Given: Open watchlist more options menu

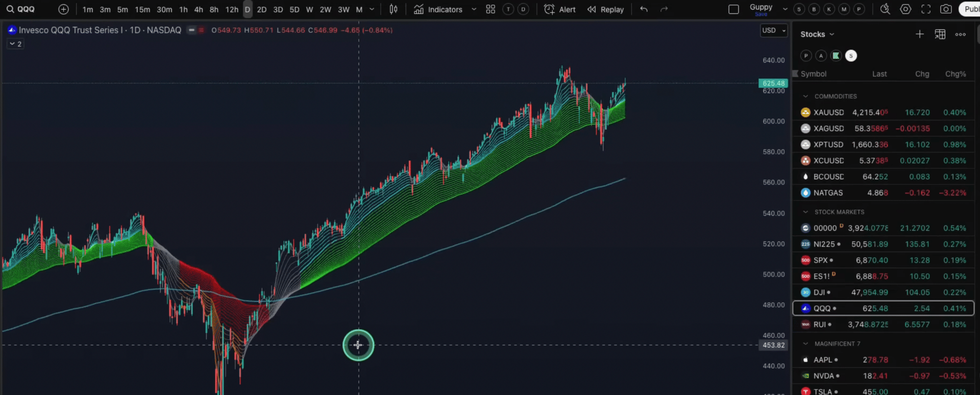Looking at the screenshot, I should [x=960, y=34].
